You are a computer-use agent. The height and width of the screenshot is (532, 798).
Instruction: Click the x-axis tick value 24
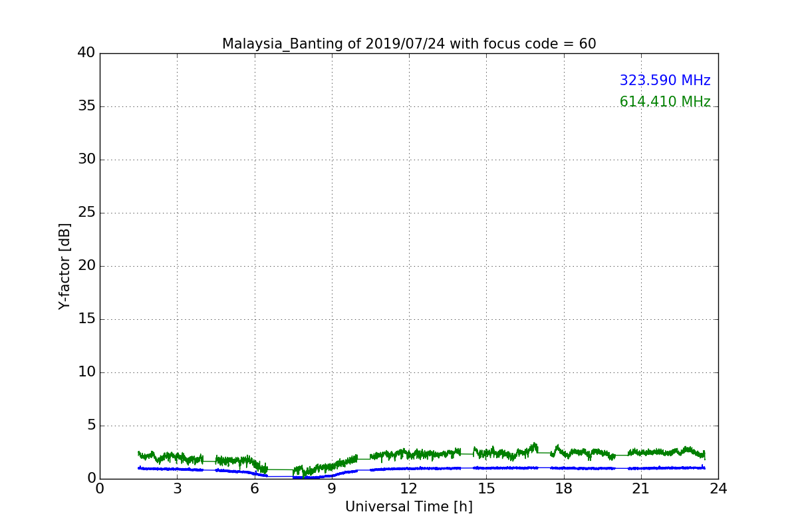click(718, 489)
